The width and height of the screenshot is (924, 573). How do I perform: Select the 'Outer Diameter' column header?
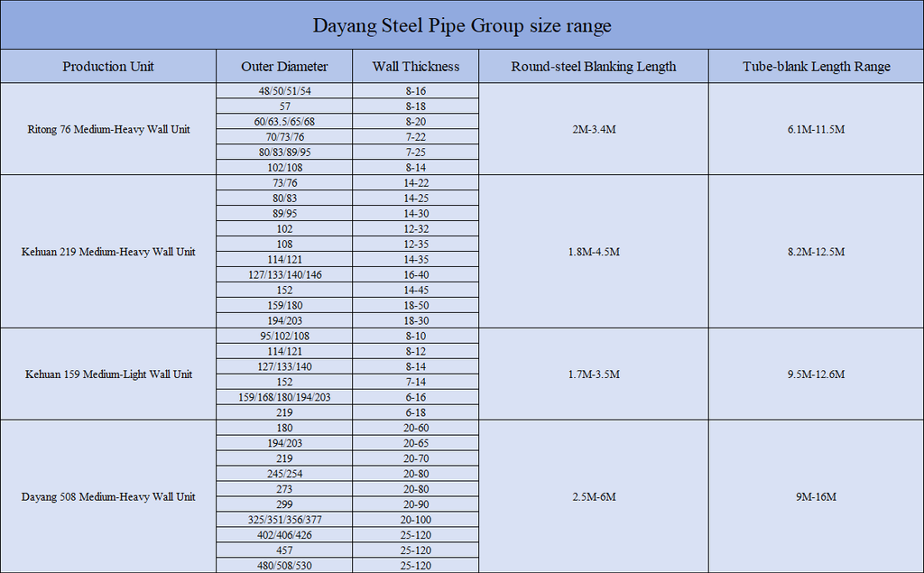[284, 66]
